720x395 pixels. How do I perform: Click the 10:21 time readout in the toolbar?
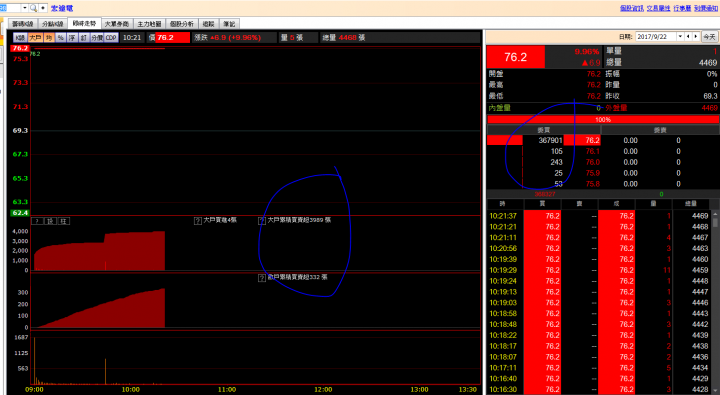coord(132,38)
